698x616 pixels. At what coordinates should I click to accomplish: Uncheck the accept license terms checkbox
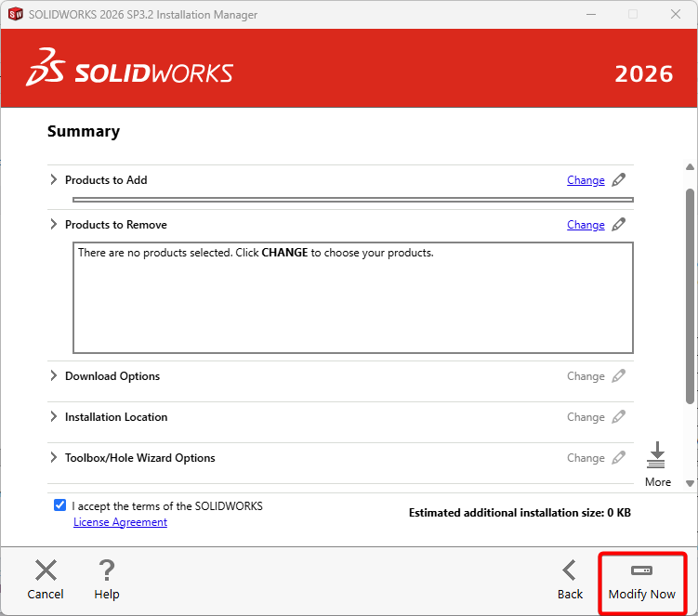click(x=59, y=505)
